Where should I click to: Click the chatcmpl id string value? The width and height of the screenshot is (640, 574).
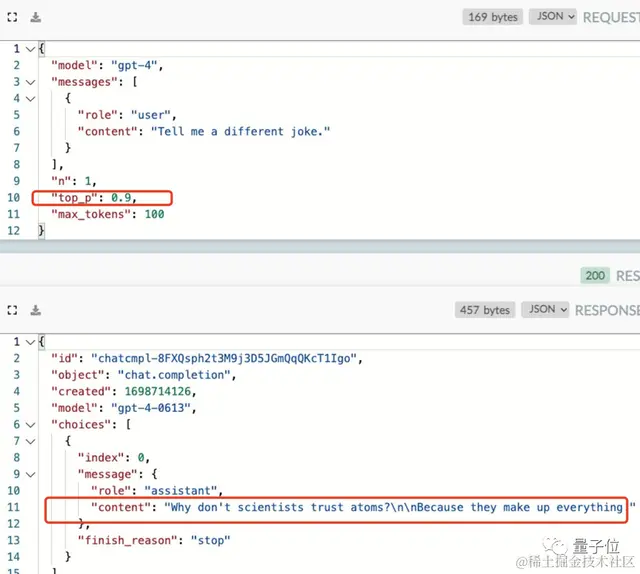tap(224, 358)
